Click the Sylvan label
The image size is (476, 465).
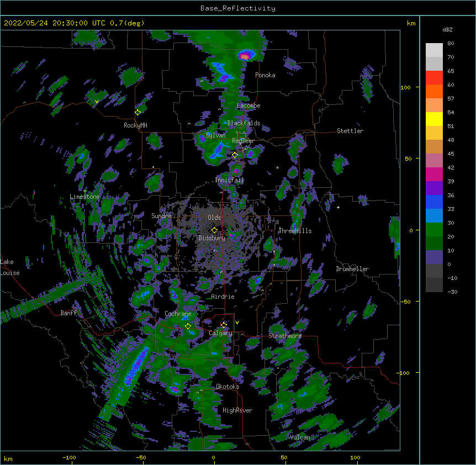tap(215, 135)
